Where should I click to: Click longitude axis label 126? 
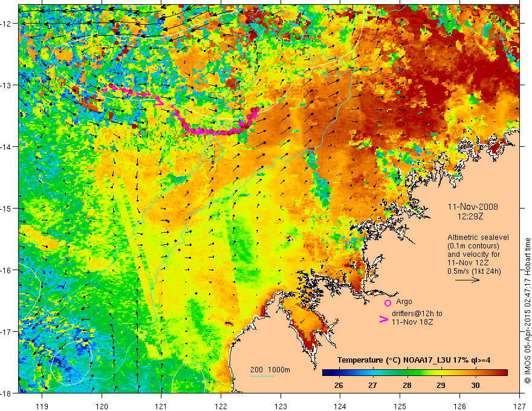459,406
